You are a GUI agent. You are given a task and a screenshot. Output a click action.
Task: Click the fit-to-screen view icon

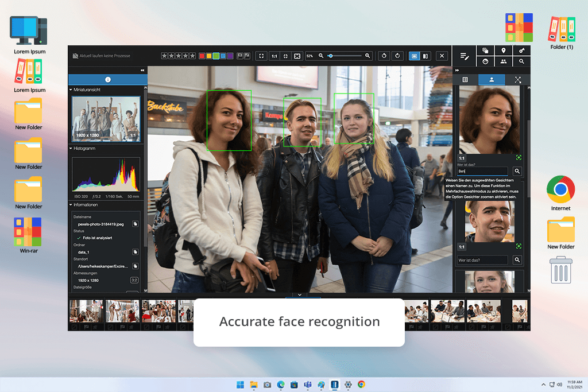pos(261,56)
